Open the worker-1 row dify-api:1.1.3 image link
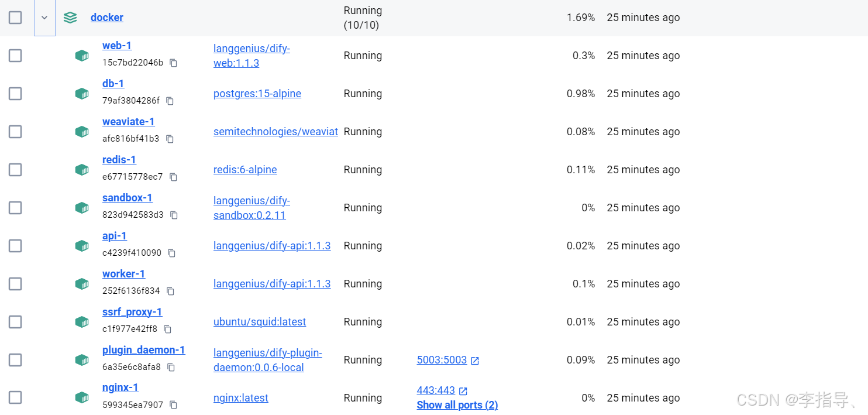 272,284
